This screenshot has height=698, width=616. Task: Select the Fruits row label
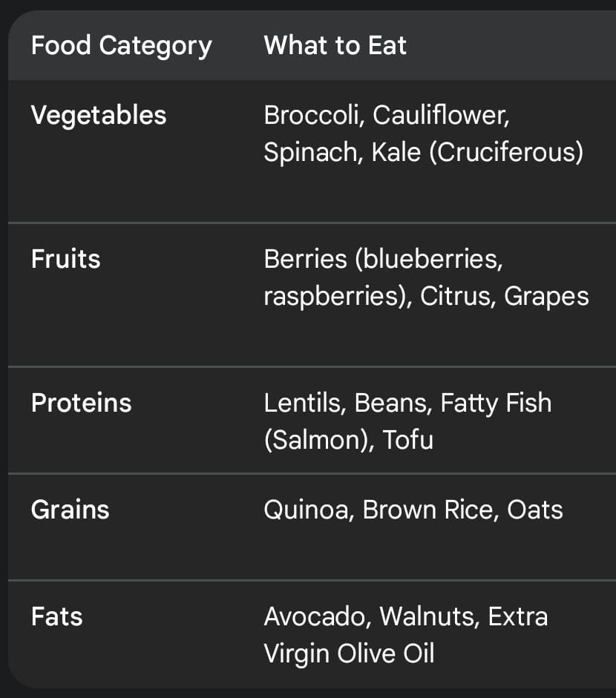coord(65,260)
